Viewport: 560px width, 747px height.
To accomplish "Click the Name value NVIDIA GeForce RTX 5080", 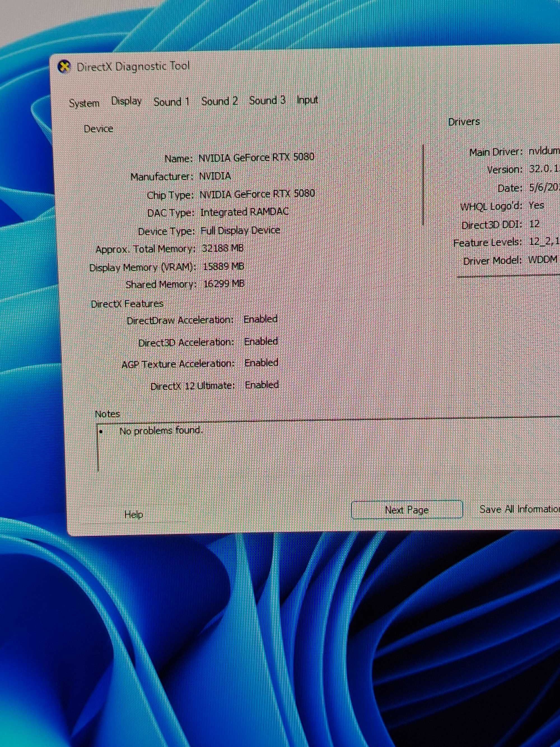I will click(x=256, y=157).
